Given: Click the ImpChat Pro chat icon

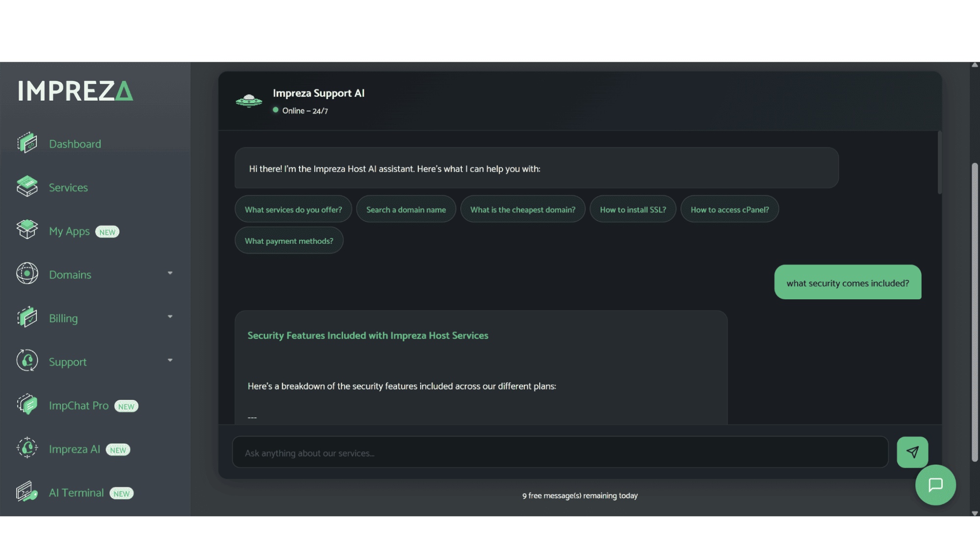Looking at the screenshot, I should [x=27, y=405].
